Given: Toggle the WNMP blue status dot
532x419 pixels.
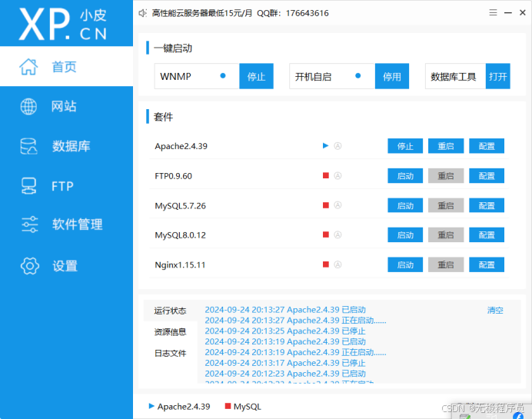Looking at the screenshot, I should (223, 75).
